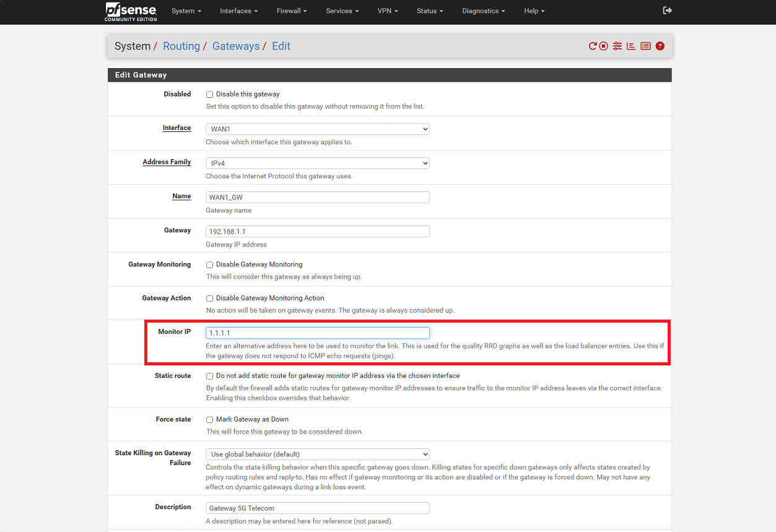Viewport: 776px width, 532px height.
Task: Open related settings sliders icon
Action: pyautogui.click(x=617, y=46)
